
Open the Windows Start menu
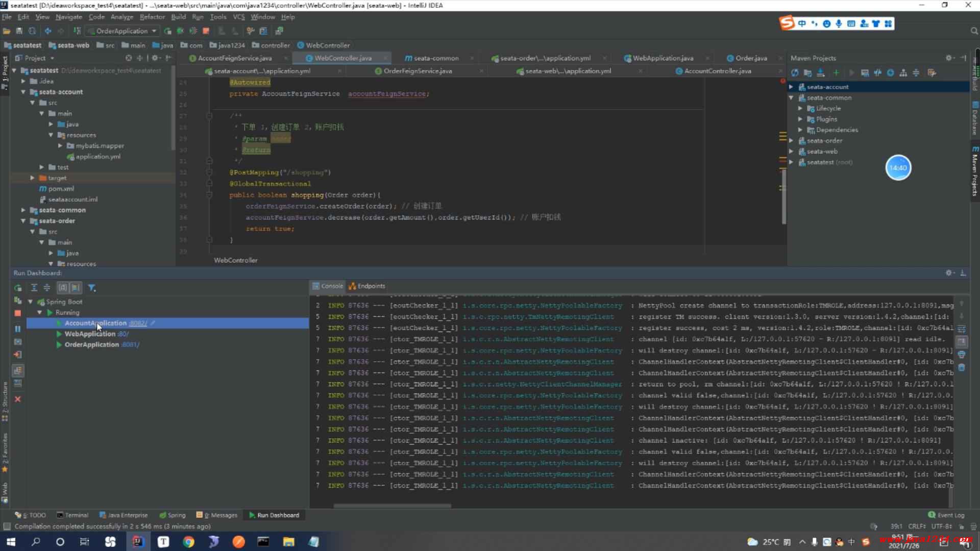click(11, 542)
